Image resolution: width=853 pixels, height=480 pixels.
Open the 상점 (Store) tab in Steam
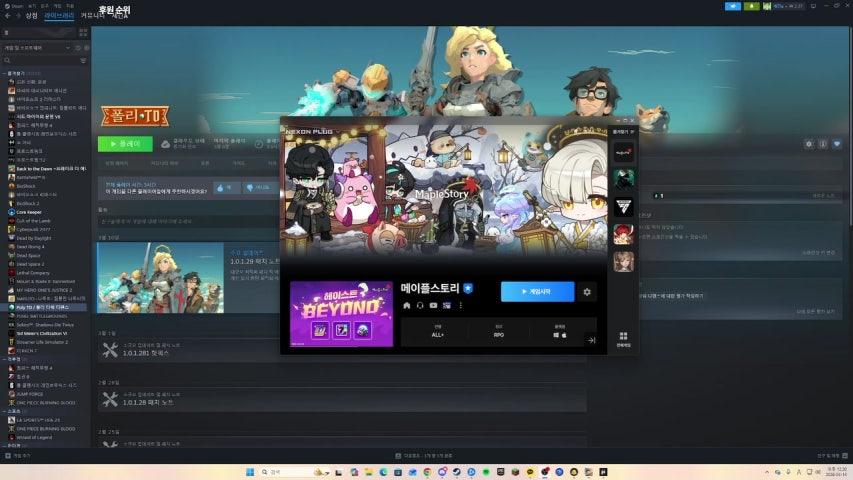pyautogui.click(x=32, y=16)
